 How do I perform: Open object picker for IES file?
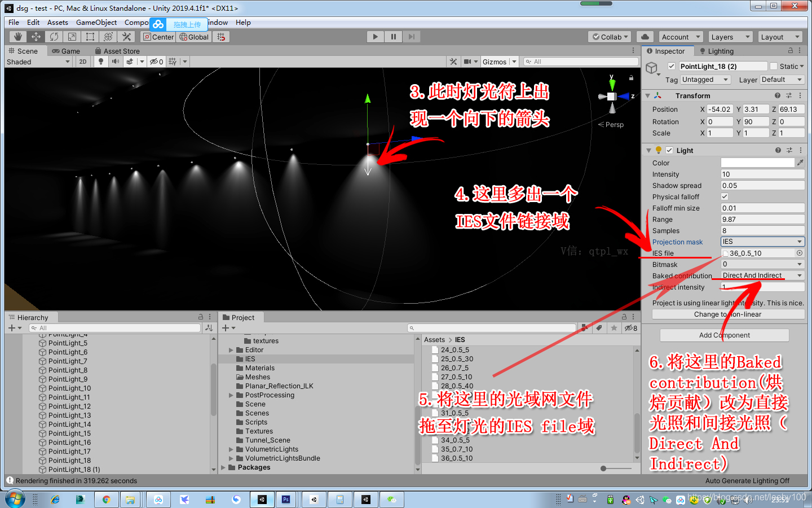coord(800,253)
